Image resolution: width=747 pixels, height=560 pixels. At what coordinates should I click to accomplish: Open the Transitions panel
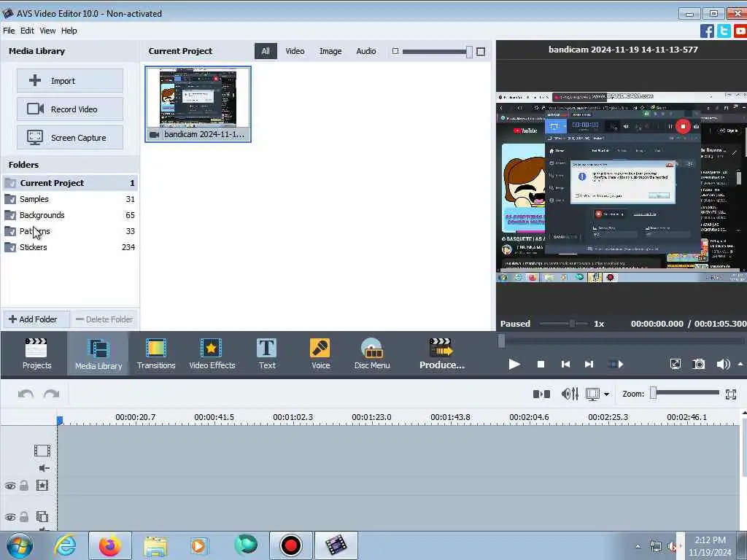(x=156, y=354)
